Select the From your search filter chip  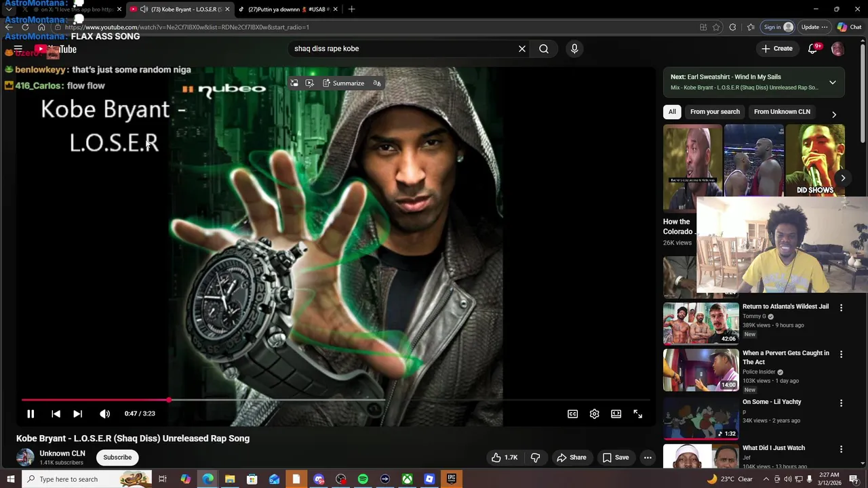pos(715,112)
